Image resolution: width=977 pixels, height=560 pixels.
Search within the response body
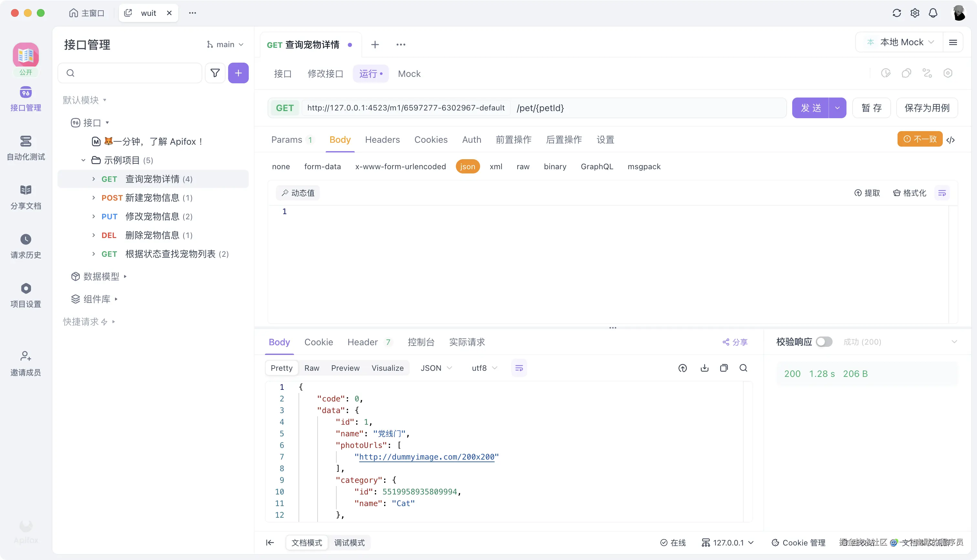743,368
